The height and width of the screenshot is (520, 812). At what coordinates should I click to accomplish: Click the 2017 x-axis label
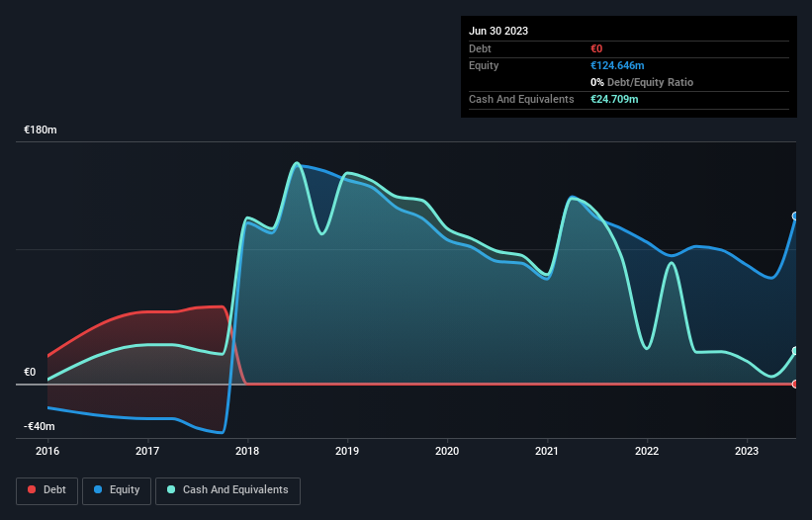tap(147, 451)
